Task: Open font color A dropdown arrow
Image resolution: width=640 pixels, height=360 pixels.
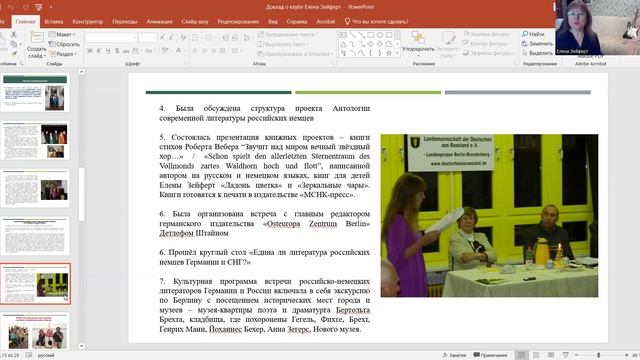Action: 184,51
